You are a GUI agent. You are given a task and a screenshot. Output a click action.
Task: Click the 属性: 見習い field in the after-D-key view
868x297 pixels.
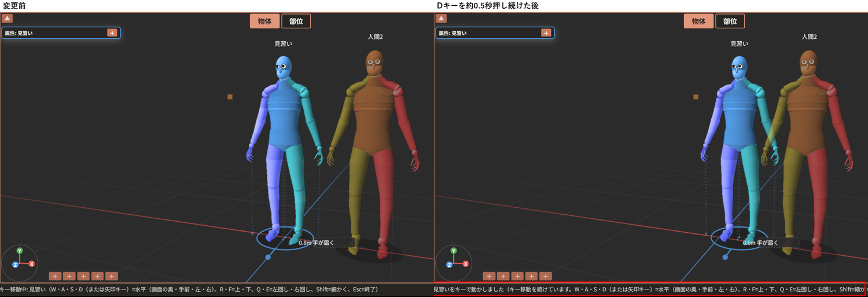(495, 33)
